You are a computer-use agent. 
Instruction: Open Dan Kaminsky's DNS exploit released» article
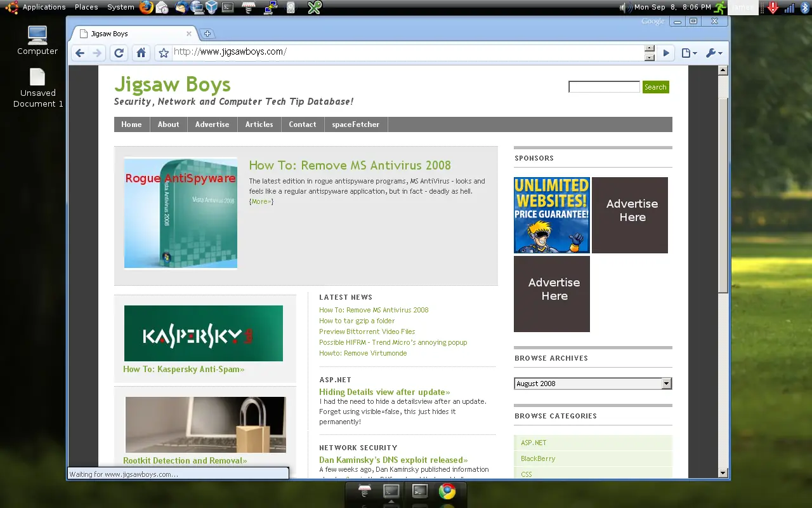click(393, 460)
